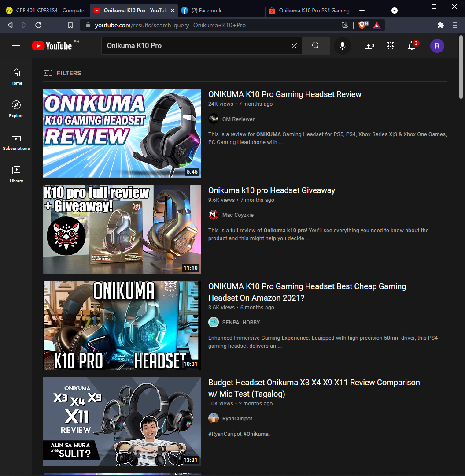Clear the search query with the X
Image resolution: width=465 pixels, height=476 pixels.
[x=294, y=46]
